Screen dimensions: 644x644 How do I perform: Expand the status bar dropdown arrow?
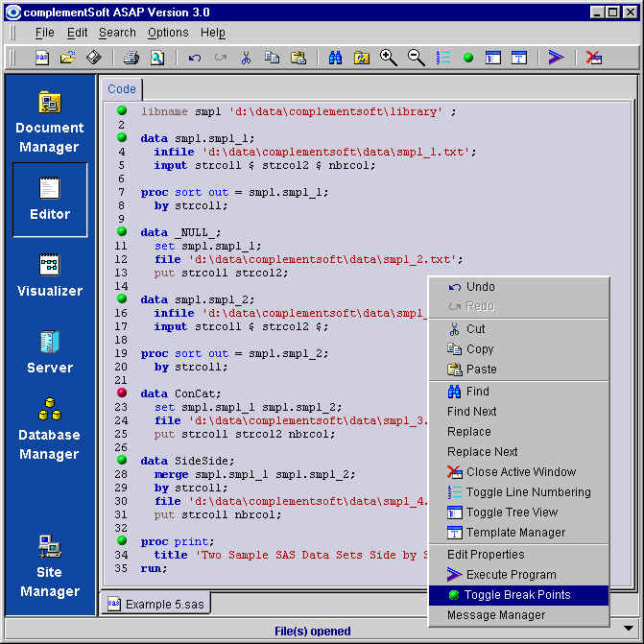pos(628,628)
